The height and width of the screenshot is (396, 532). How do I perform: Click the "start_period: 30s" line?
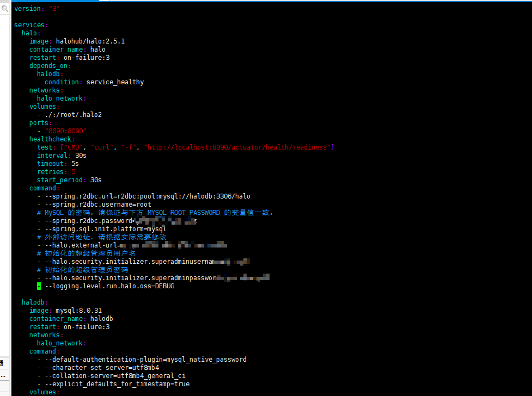point(69,180)
